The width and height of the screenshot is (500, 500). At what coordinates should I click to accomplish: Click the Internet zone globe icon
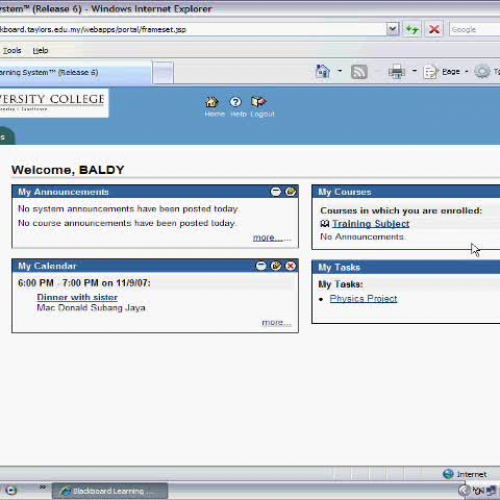(448, 474)
